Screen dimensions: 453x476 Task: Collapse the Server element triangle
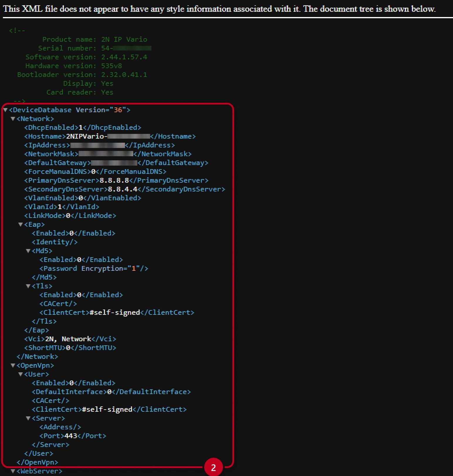click(28, 418)
